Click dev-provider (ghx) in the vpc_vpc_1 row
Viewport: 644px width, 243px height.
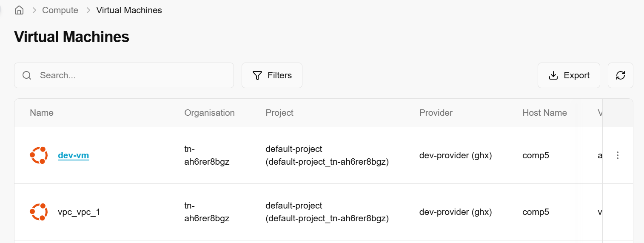(456, 212)
